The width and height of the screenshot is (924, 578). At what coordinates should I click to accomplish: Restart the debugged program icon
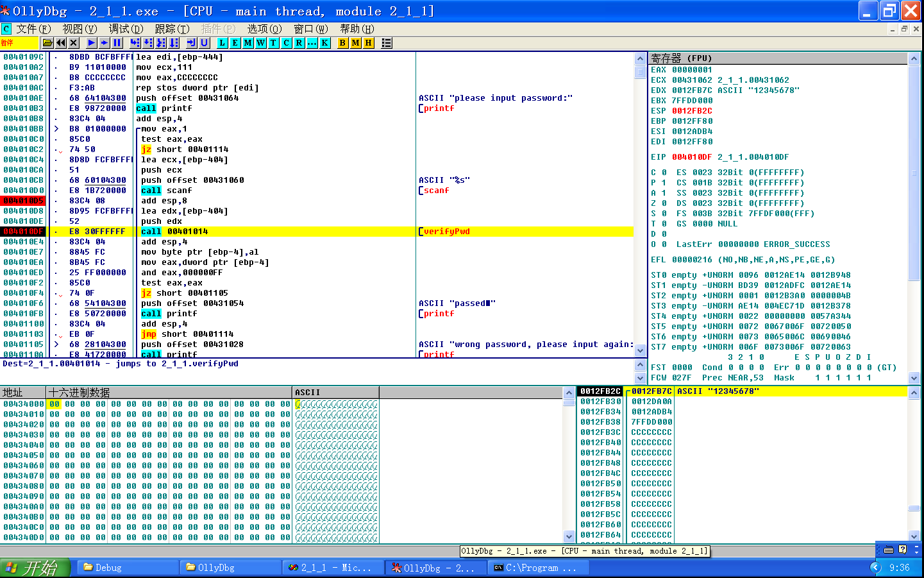61,43
